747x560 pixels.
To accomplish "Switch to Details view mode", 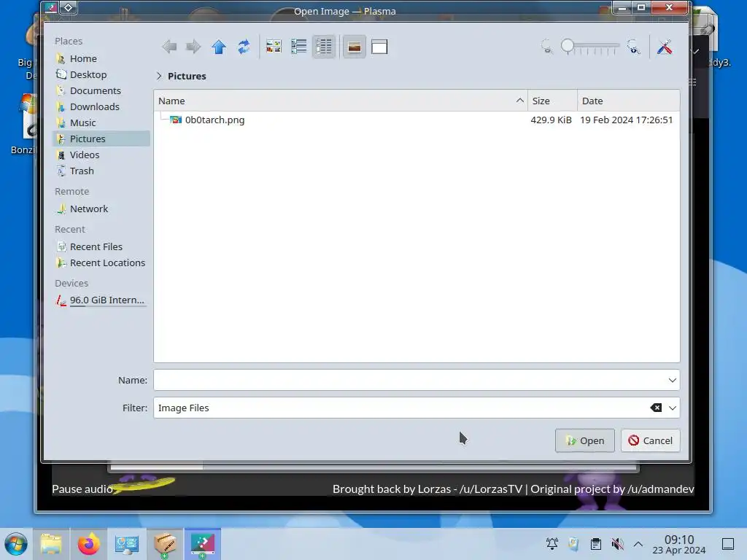I will tap(324, 47).
